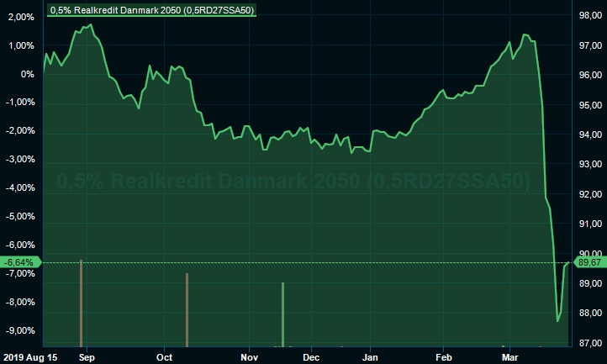The width and height of the screenshot is (607, 364).
Task: Click the lowest point of the March drop
Action: (557, 320)
